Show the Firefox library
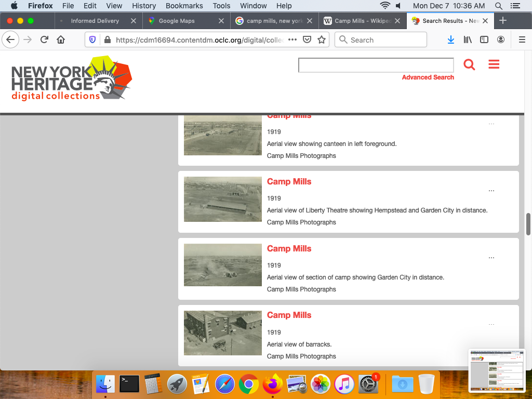 [x=468, y=40]
